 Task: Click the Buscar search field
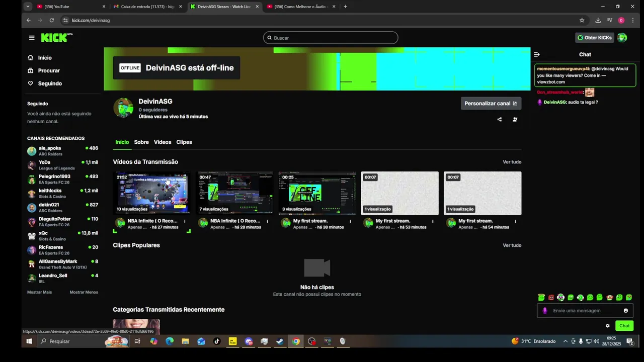(x=331, y=38)
